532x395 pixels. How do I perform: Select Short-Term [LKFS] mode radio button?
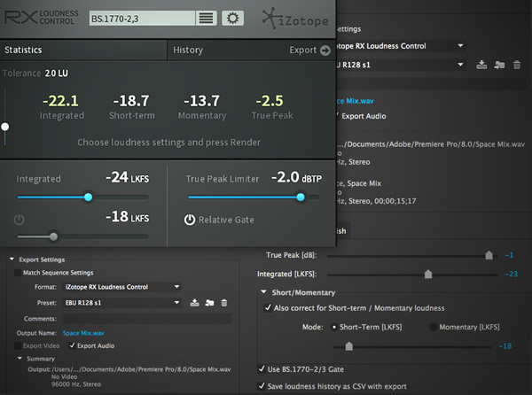point(334,327)
